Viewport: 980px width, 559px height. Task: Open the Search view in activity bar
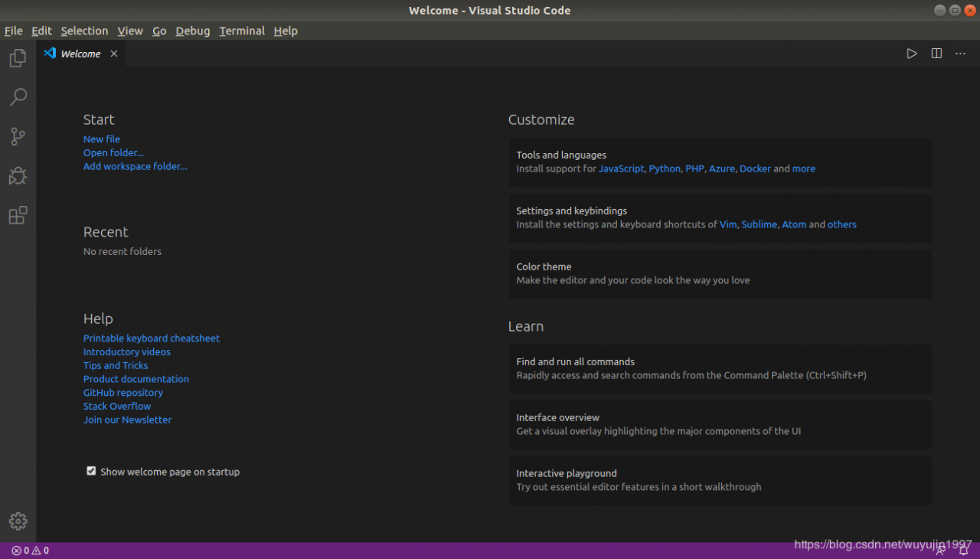point(18,97)
